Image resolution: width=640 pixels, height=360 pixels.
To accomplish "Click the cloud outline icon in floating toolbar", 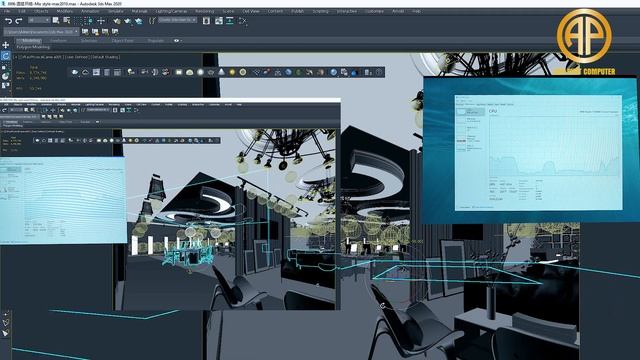I will [85, 72].
